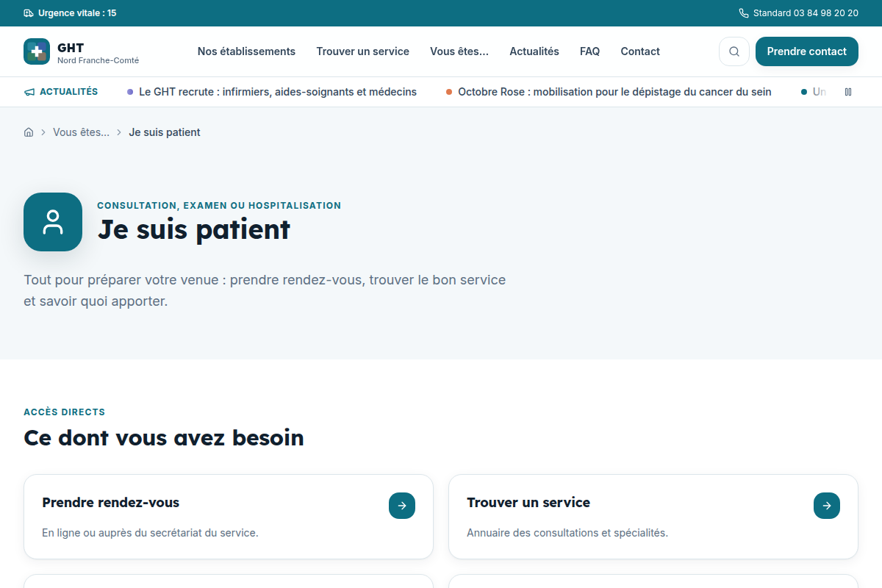Image resolution: width=882 pixels, height=588 pixels.
Task: Open the search magnifier button
Action: (734, 51)
